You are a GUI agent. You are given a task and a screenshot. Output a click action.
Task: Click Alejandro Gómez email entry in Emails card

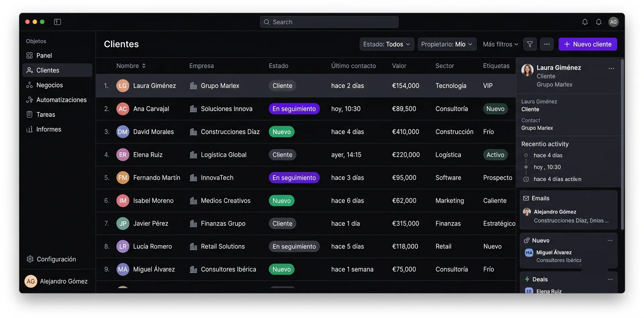pos(569,216)
